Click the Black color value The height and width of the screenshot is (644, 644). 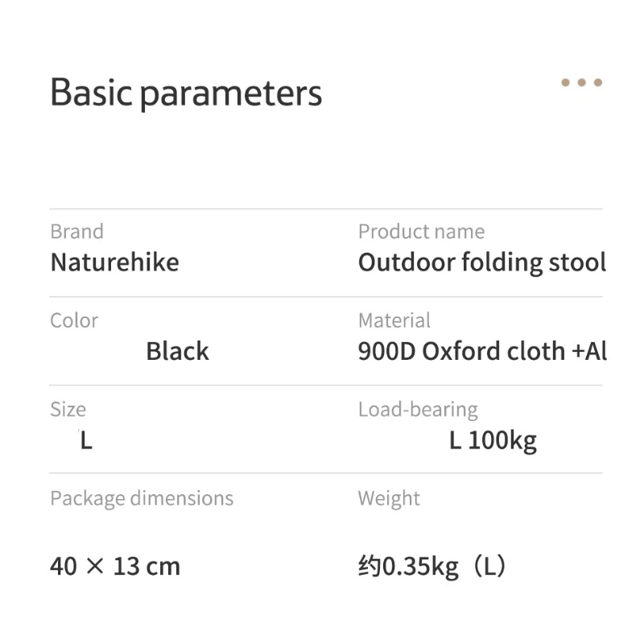pos(177,351)
